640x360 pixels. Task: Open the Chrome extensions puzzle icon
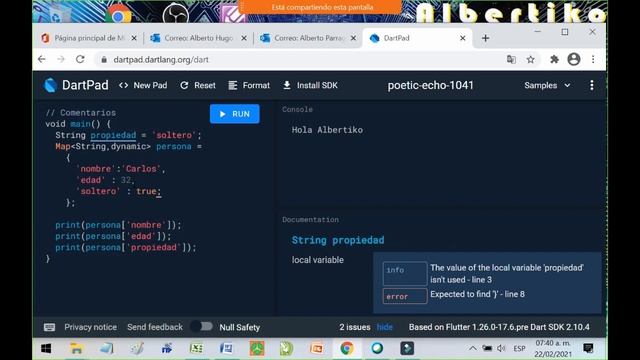tap(554, 60)
